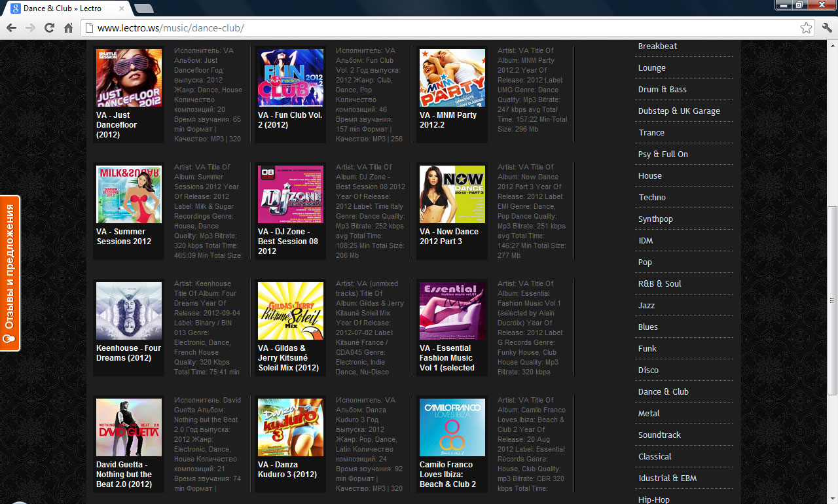Viewport: 838px width, 504px height.
Task: Open the Отзывы и предложения feedback tab
Action: point(10,274)
